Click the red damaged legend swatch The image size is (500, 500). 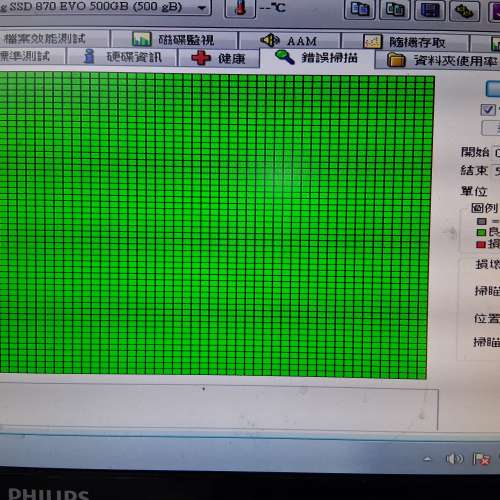tap(481, 245)
